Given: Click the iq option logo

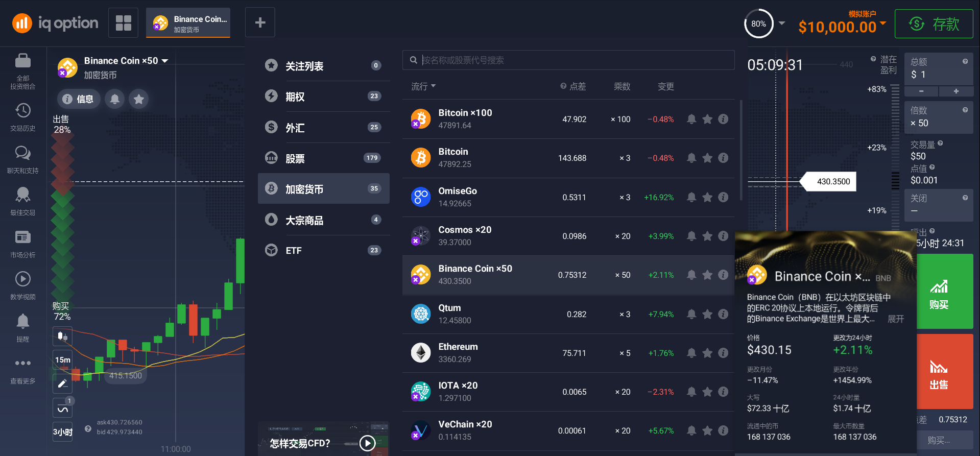Looking at the screenshot, I should (x=55, y=23).
